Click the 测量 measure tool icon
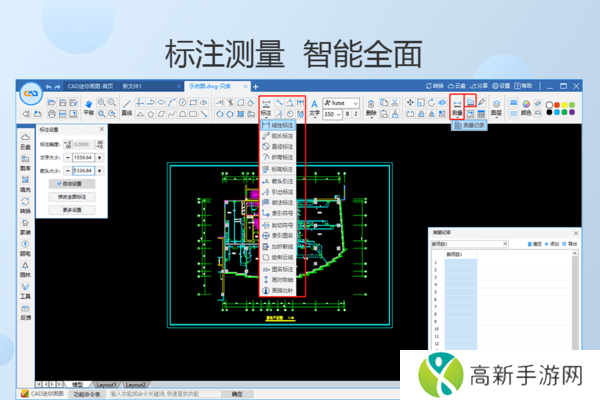600x400 pixels. coord(456,105)
